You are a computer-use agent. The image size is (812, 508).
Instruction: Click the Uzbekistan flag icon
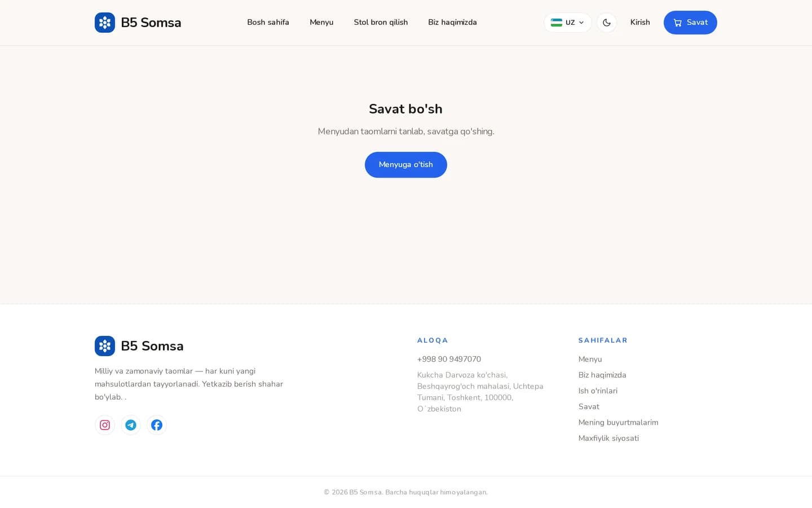(557, 23)
